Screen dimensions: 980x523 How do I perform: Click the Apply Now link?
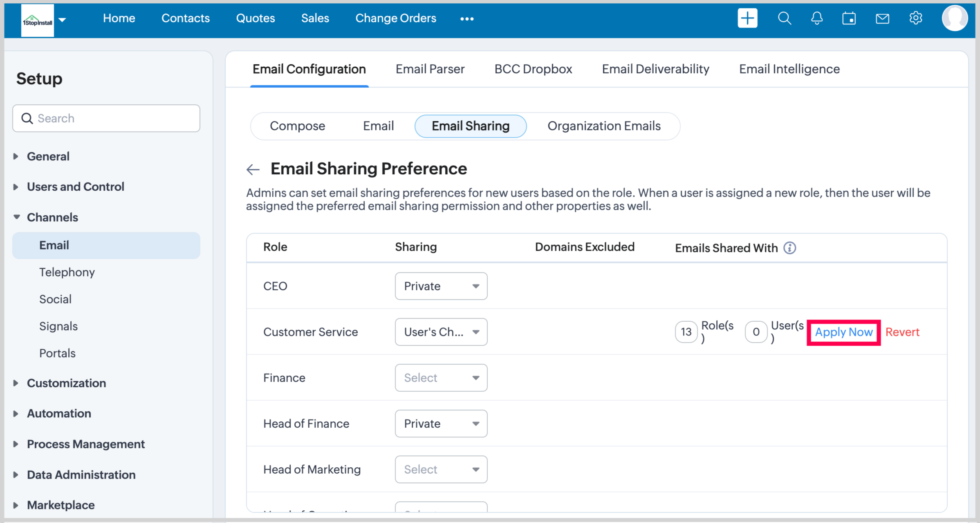[843, 332]
